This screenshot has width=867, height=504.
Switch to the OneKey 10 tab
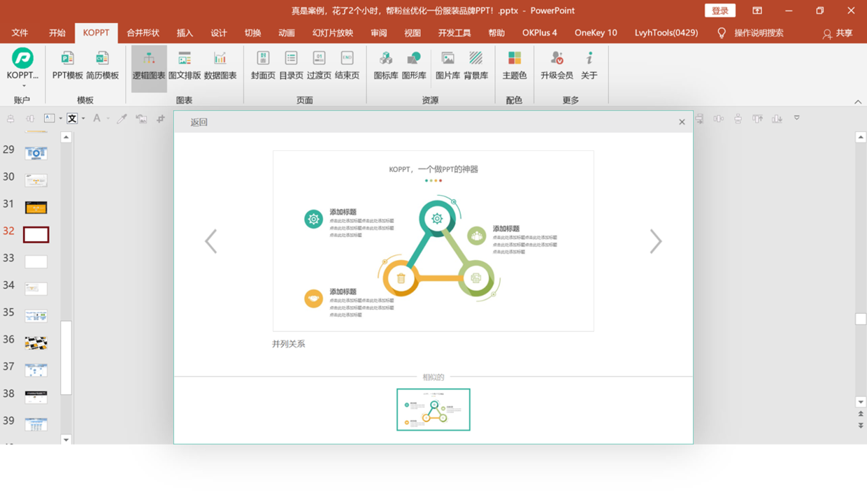click(x=596, y=33)
